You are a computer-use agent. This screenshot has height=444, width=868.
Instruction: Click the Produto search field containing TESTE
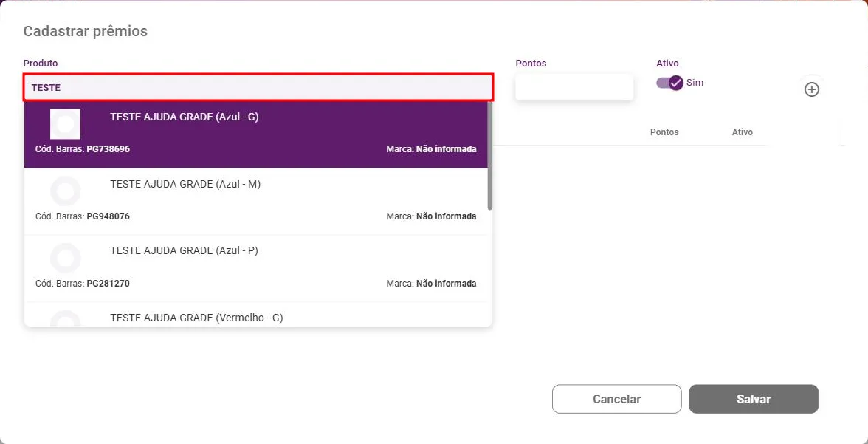click(258, 88)
